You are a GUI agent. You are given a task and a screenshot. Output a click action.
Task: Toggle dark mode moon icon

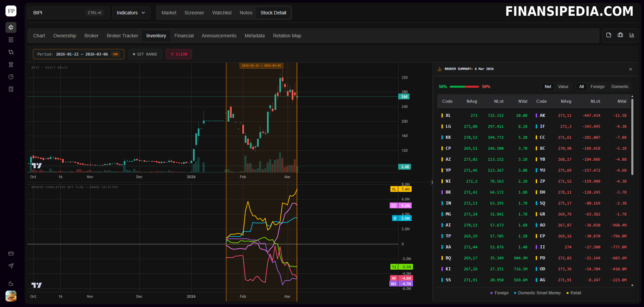[11, 284]
